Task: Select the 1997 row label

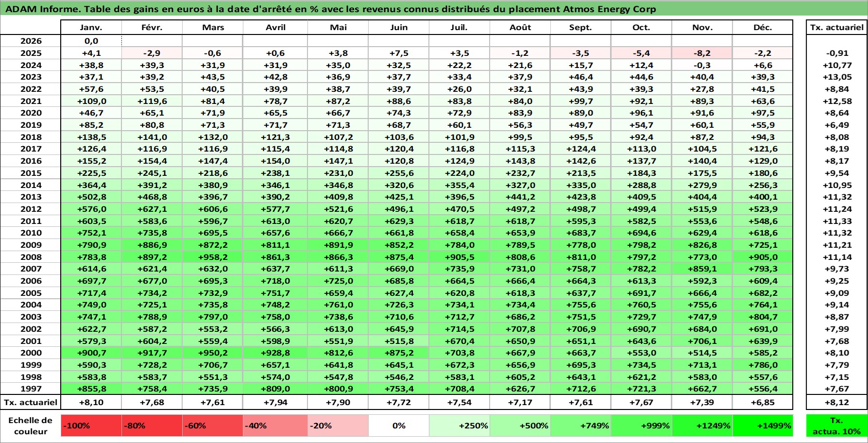Action: (x=31, y=389)
